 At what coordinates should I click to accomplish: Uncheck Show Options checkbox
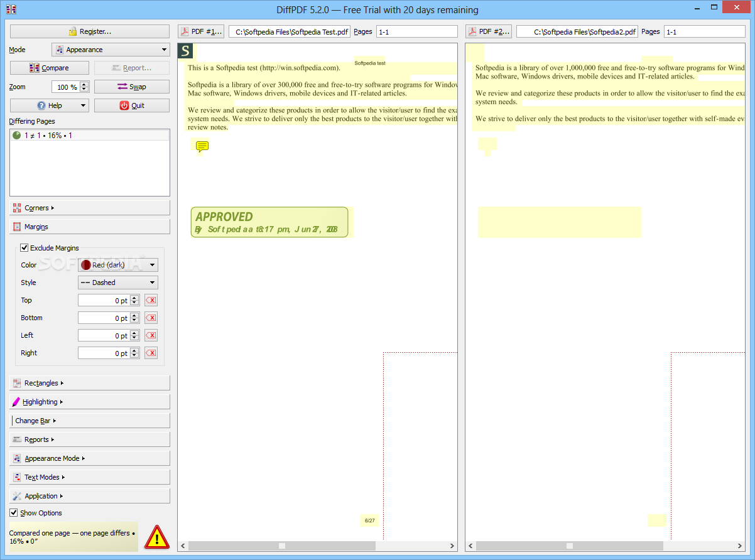click(x=14, y=513)
